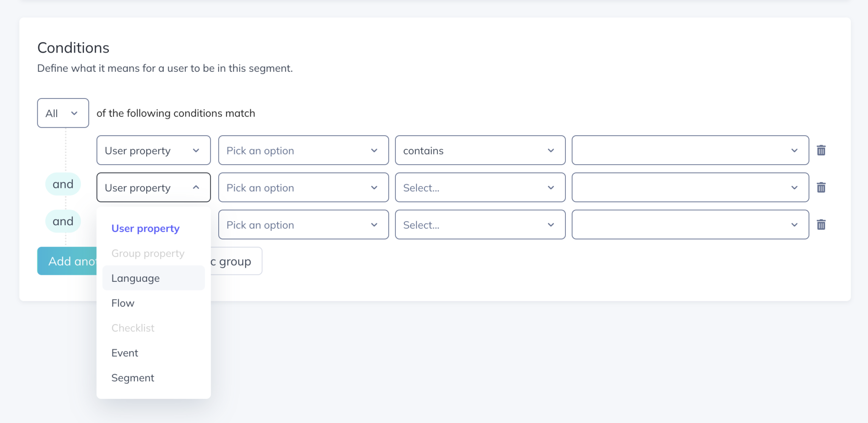The image size is (868, 423).
Task: Delete the second condition row
Action: coord(821,187)
